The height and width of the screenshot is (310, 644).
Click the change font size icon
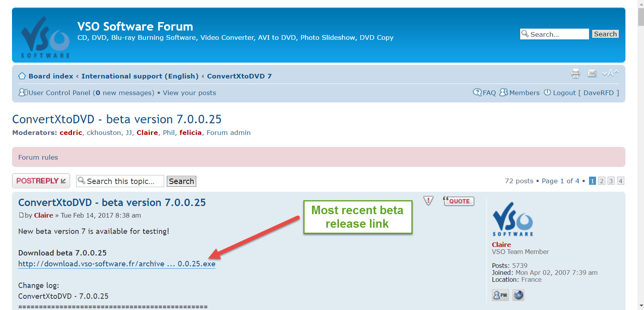(610, 73)
